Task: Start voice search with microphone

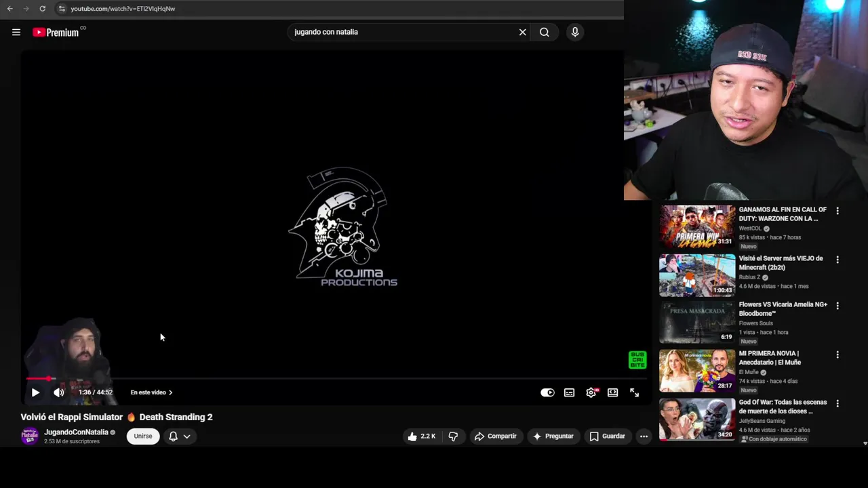Action: [x=575, y=32]
